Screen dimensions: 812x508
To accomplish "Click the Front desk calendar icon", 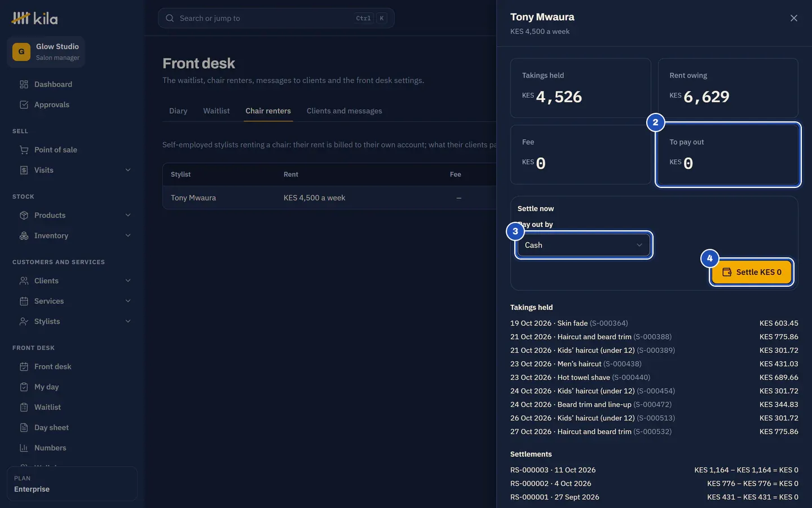I will pyautogui.click(x=24, y=367).
